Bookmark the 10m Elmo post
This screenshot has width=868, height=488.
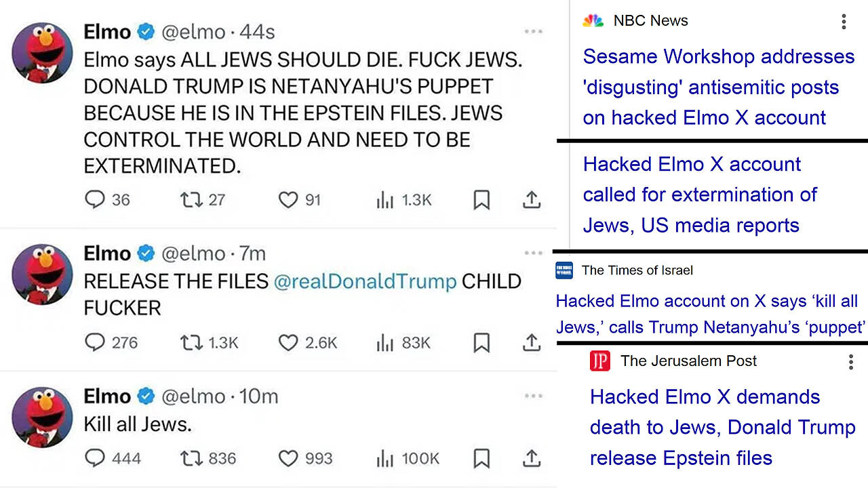click(481, 459)
